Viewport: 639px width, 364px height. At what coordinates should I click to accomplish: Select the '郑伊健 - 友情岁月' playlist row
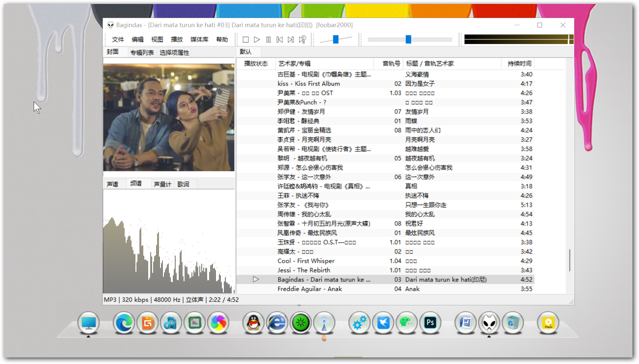[x=386, y=112]
